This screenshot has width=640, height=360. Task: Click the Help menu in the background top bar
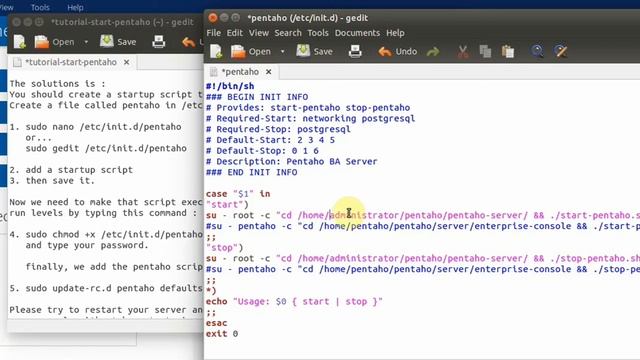click(75, 7)
